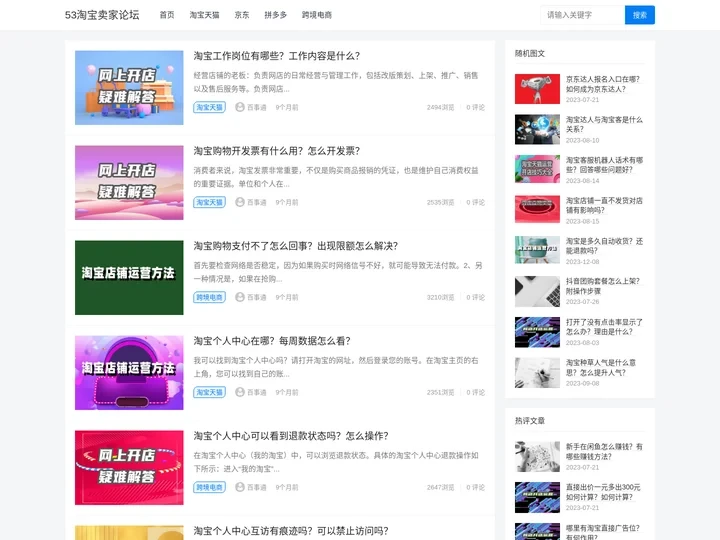Open article 淘宝购物开发票有什么用？怎么开发票？
This screenshot has height=540, width=720.
[277, 151]
